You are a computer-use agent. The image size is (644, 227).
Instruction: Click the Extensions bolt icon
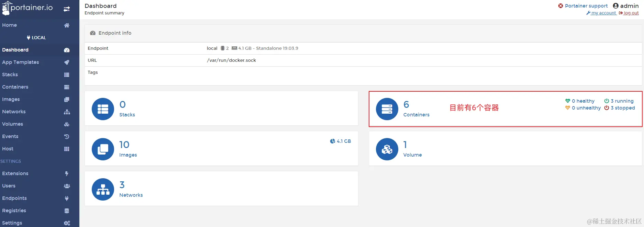pos(67,174)
